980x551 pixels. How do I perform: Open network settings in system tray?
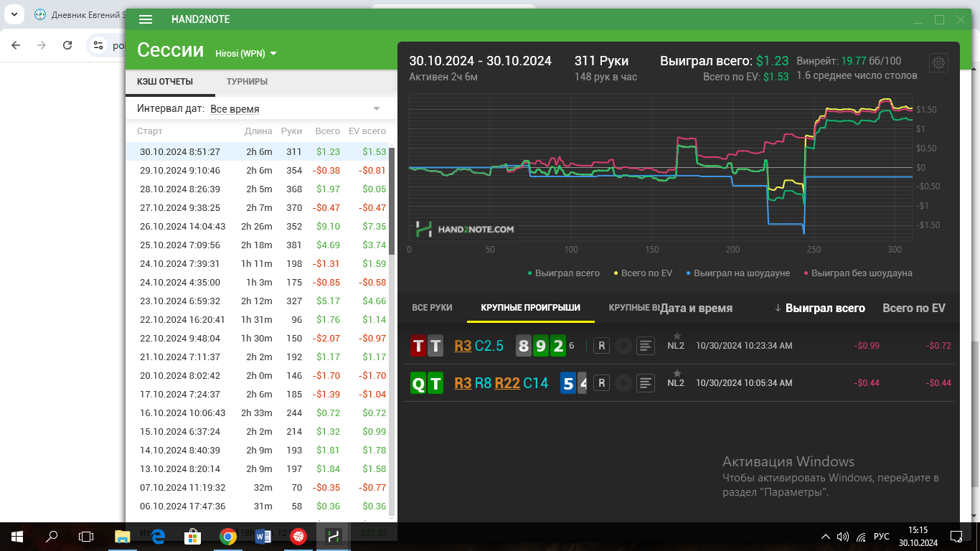pos(861,537)
